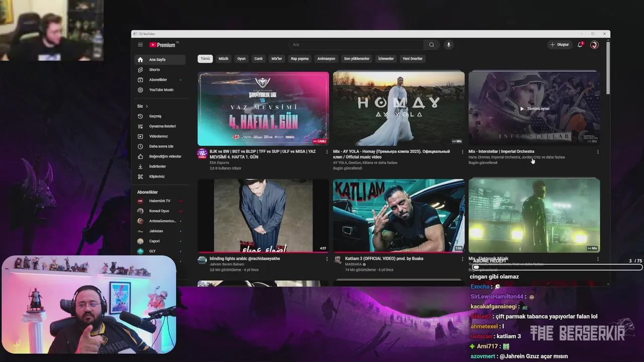Open Daha sonra izle list
The height and width of the screenshot is (362, 644).
click(x=160, y=146)
